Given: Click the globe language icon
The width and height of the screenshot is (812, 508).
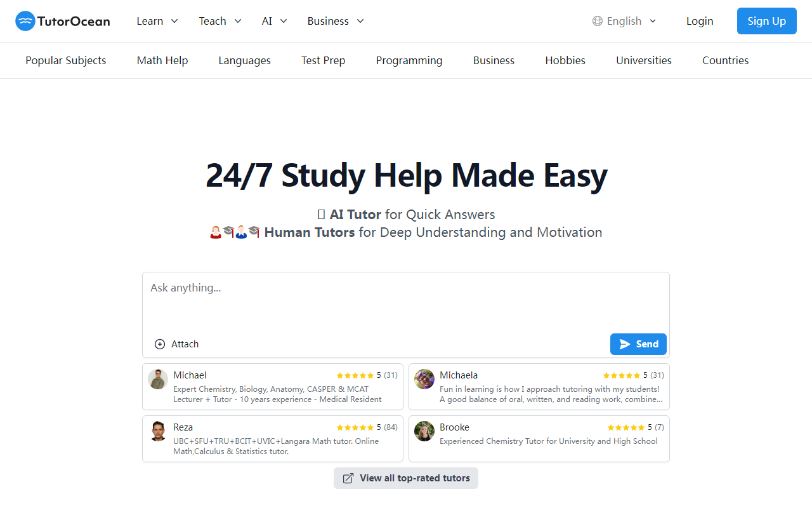Looking at the screenshot, I should click(x=597, y=21).
